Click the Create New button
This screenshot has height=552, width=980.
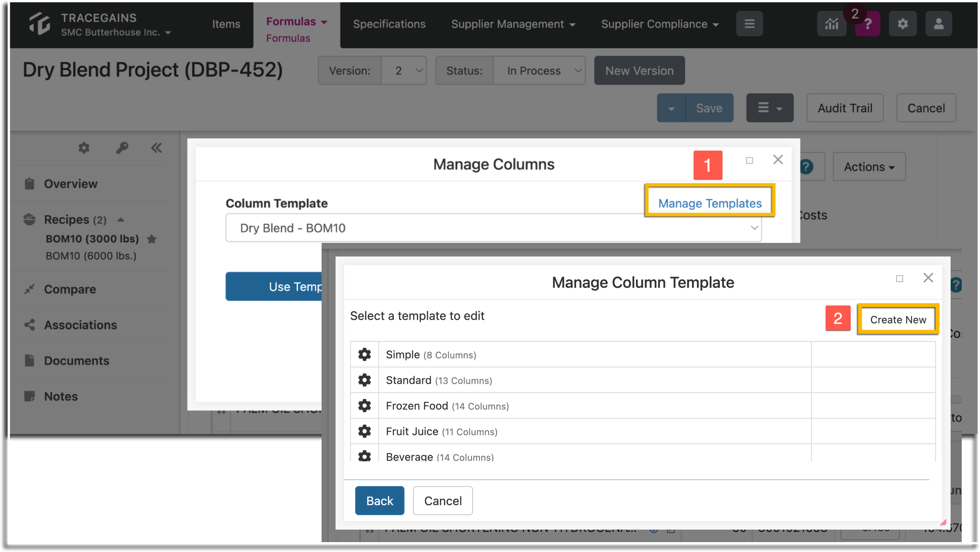[x=898, y=319]
